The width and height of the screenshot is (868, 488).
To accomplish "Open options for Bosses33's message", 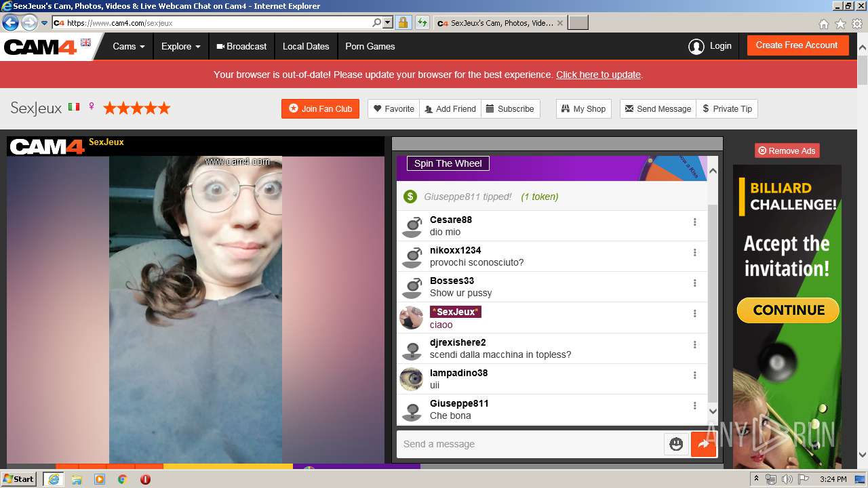I will [x=694, y=283].
